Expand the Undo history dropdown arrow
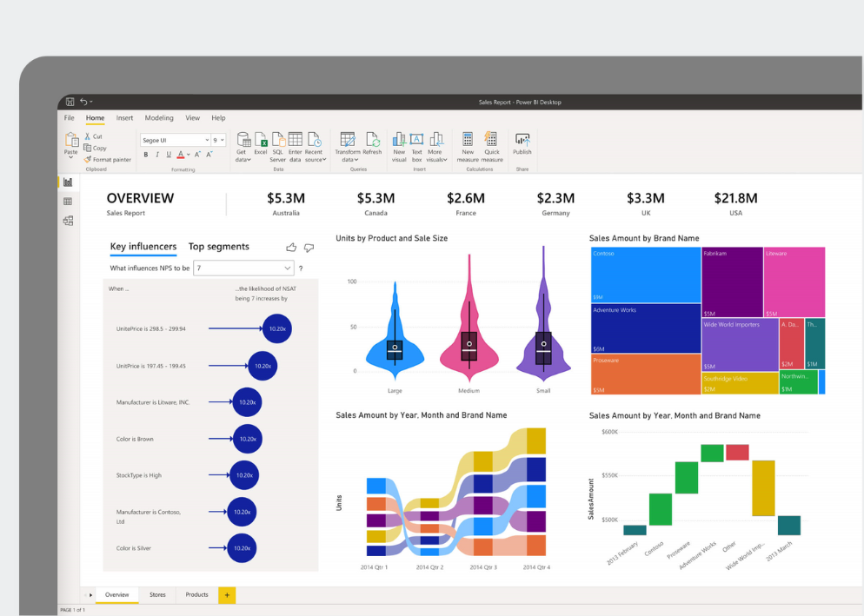The height and width of the screenshot is (616, 864). 91,102
